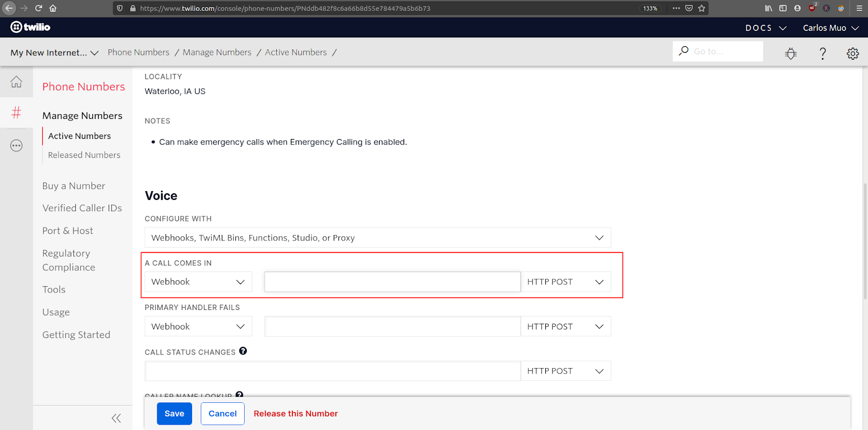868x430 pixels.
Task: Click the browser address bar URL
Action: pyautogui.click(x=285, y=8)
